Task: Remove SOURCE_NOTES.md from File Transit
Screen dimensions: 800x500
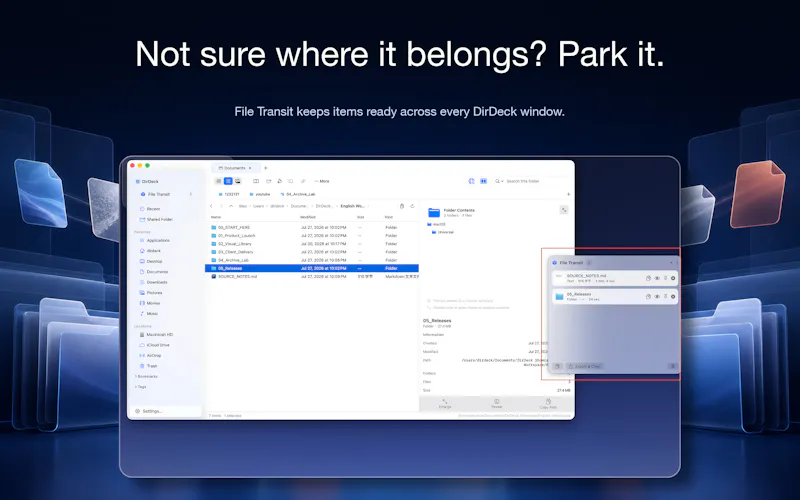Action: tap(673, 279)
